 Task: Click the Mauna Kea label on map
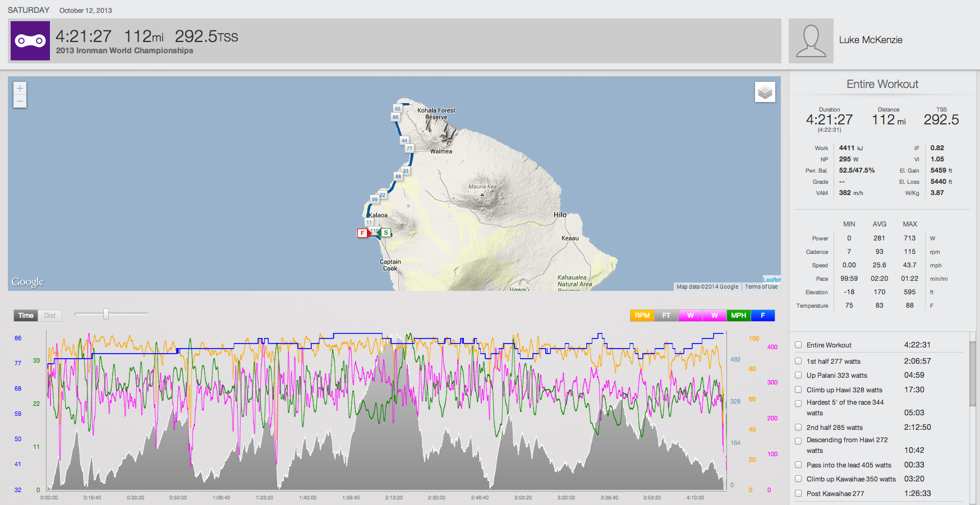pyautogui.click(x=482, y=187)
